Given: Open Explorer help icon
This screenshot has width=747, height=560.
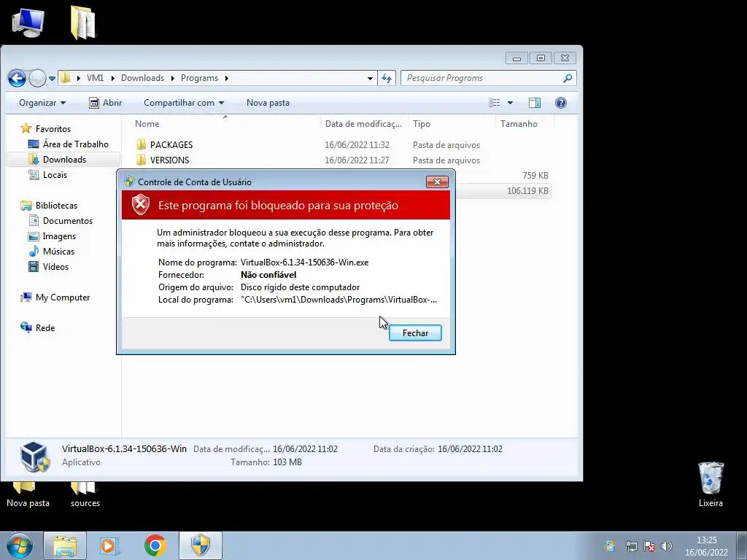Looking at the screenshot, I should [x=561, y=103].
